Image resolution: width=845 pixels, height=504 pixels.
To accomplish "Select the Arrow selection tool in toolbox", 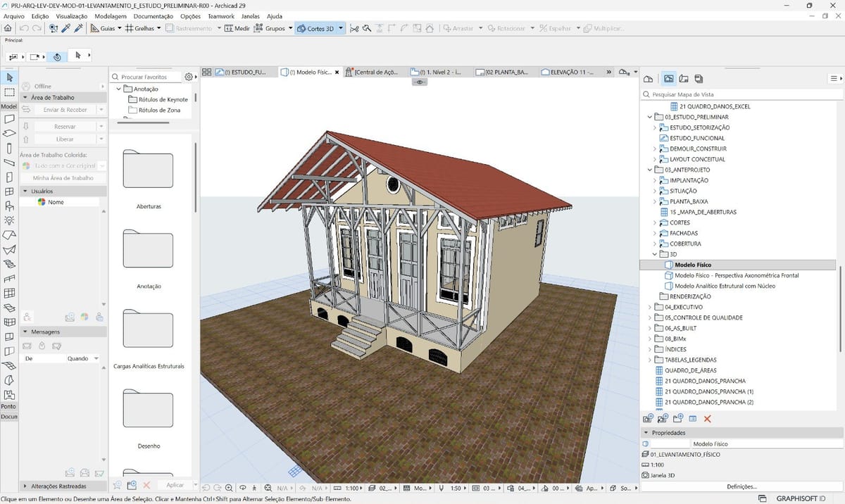I will pyautogui.click(x=9, y=77).
